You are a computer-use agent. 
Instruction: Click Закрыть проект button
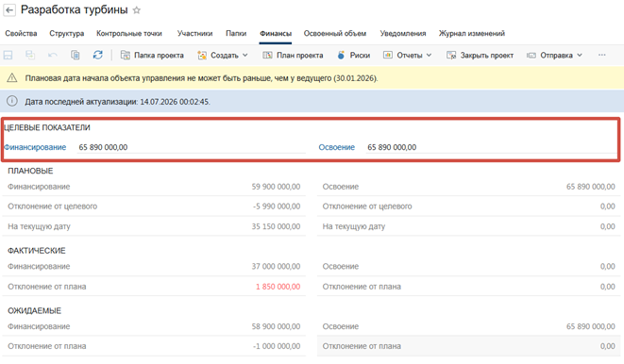[x=480, y=56]
